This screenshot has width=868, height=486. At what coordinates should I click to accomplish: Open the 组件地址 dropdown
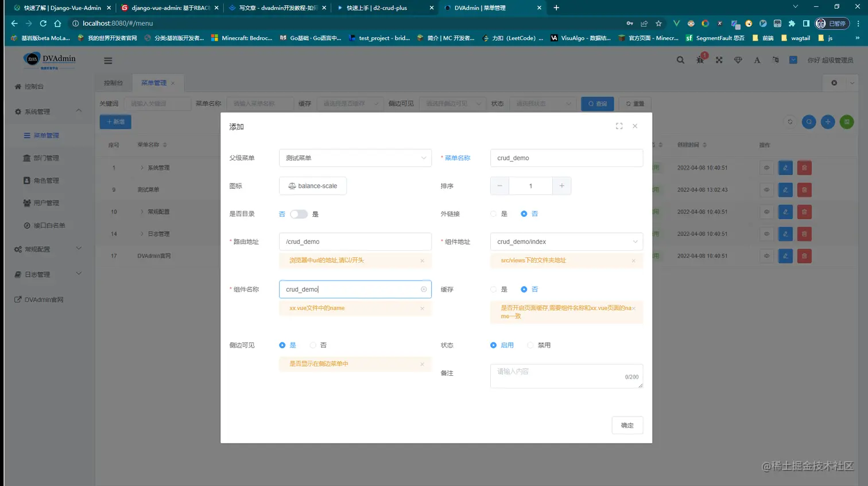[x=566, y=241]
